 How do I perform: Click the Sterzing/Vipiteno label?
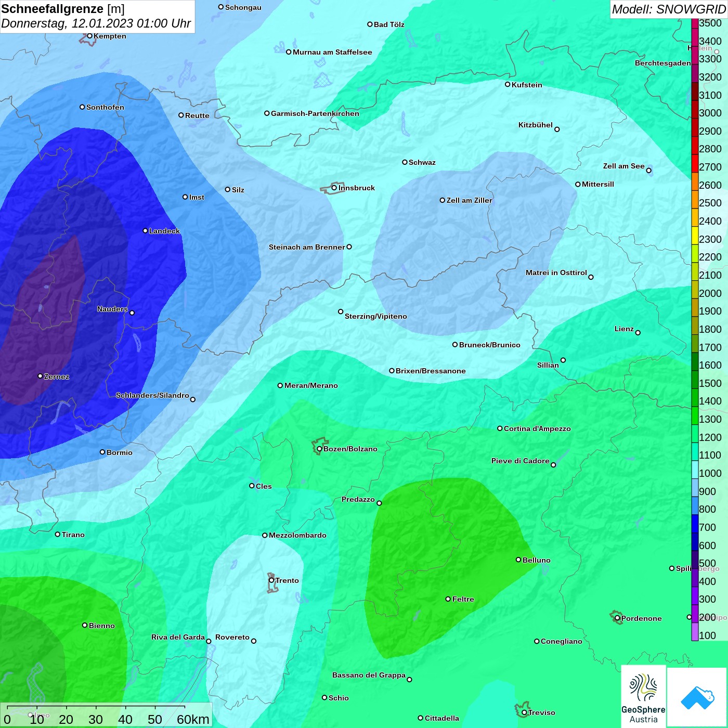click(x=376, y=316)
